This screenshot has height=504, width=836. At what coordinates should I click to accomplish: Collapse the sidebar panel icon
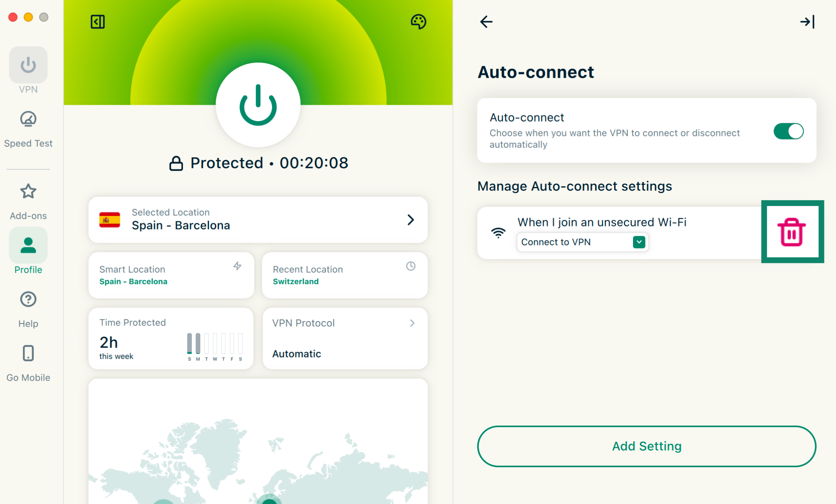point(97,22)
